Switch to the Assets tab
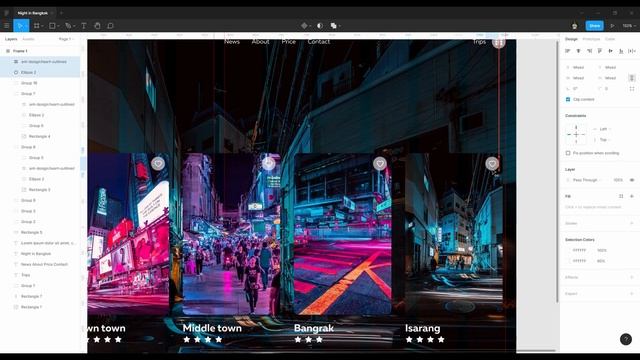 tap(28, 39)
